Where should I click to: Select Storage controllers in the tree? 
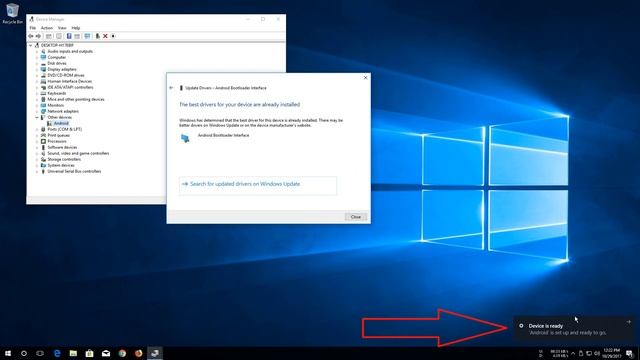(64, 160)
